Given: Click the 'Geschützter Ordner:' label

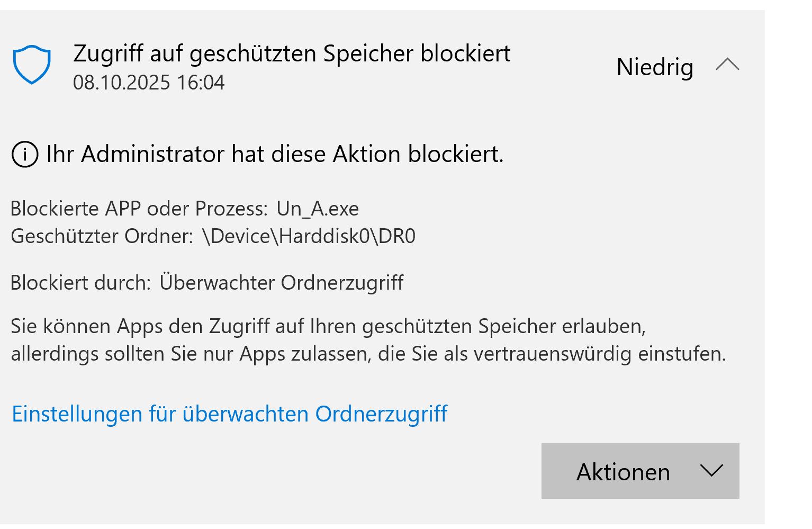Looking at the screenshot, I should tap(102, 236).
